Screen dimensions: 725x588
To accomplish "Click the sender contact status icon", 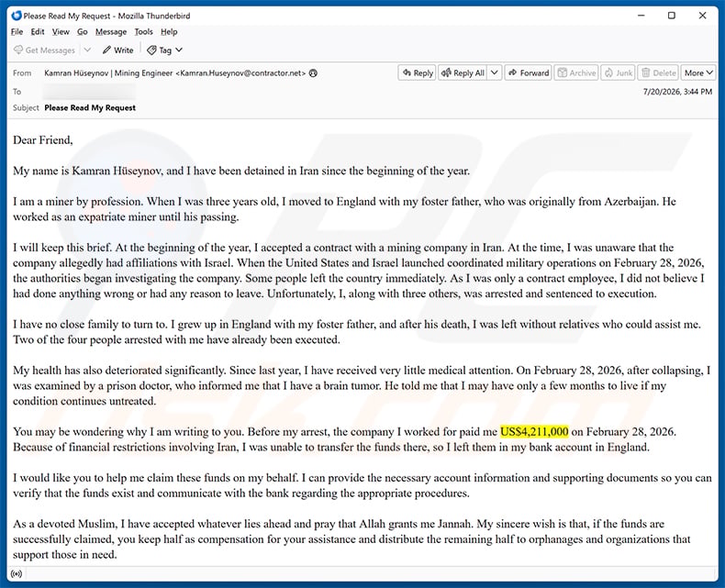I will [x=314, y=73].
